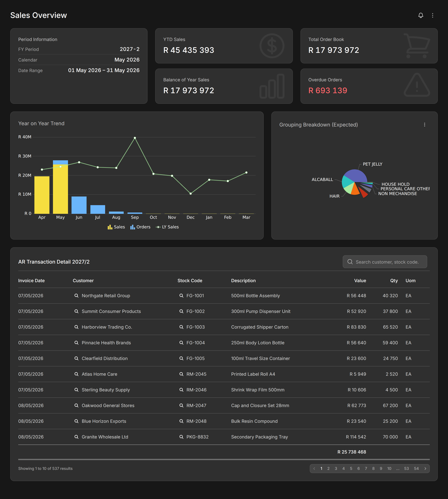
Task: Click lookup icon beside Granite Wholesale Ltd
Action: tap(76, 437)
